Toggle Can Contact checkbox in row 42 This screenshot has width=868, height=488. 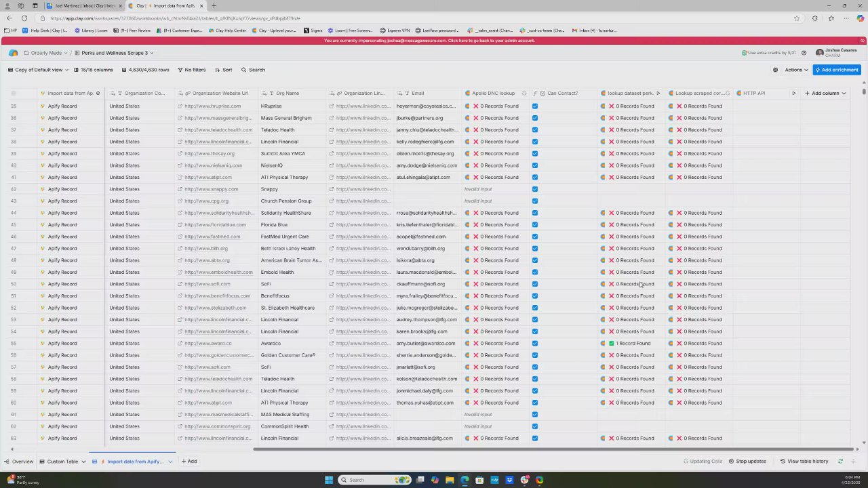(x=535, y=189)
